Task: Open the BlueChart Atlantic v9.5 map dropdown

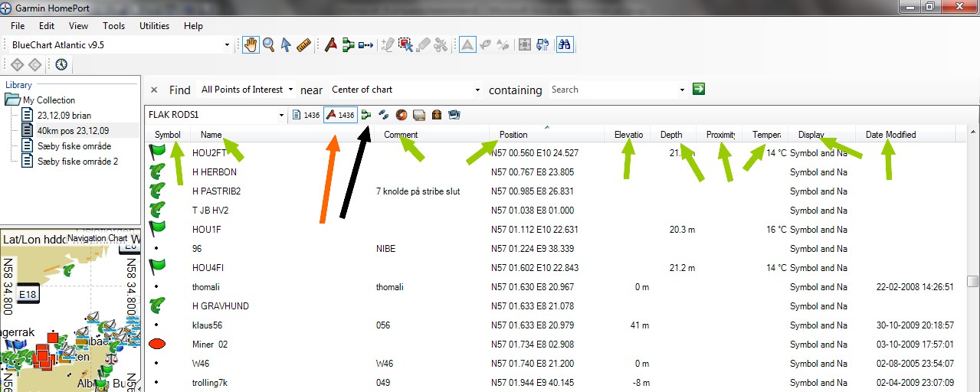Action: (x=227, y=45)
